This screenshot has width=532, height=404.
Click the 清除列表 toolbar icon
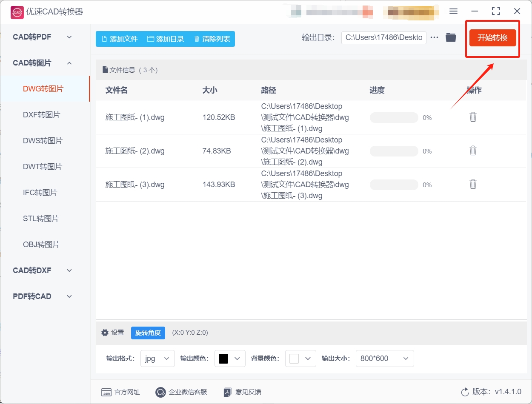(x=196, y=39)
